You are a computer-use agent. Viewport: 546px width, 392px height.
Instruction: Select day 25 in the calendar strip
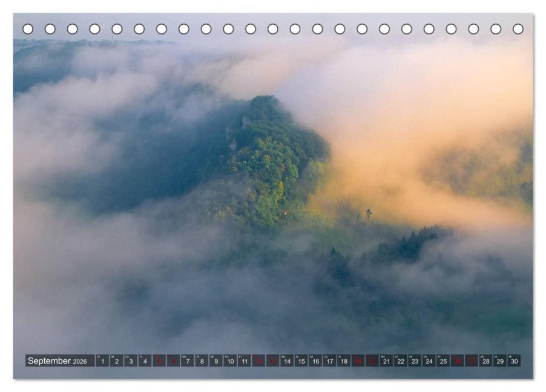(x=443, y=361)
